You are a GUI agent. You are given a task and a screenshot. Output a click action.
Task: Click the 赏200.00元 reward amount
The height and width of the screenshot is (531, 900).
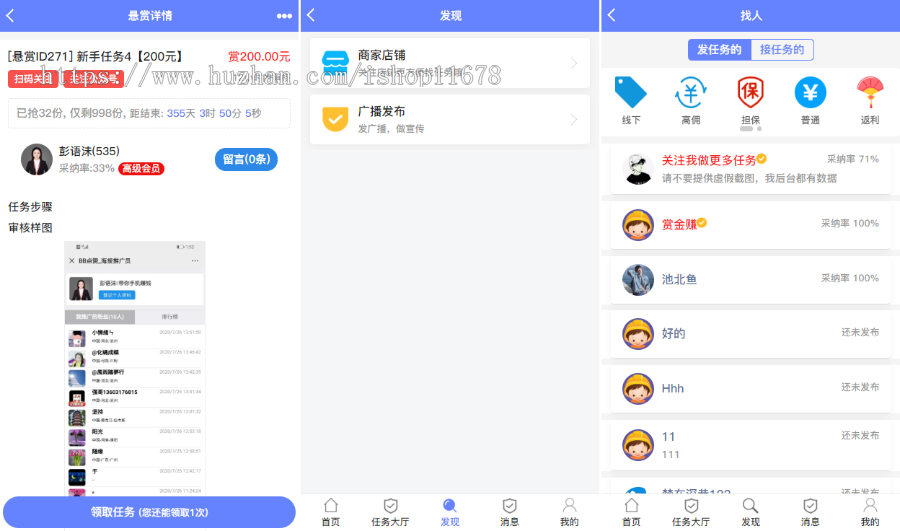(x=259, y=56)
